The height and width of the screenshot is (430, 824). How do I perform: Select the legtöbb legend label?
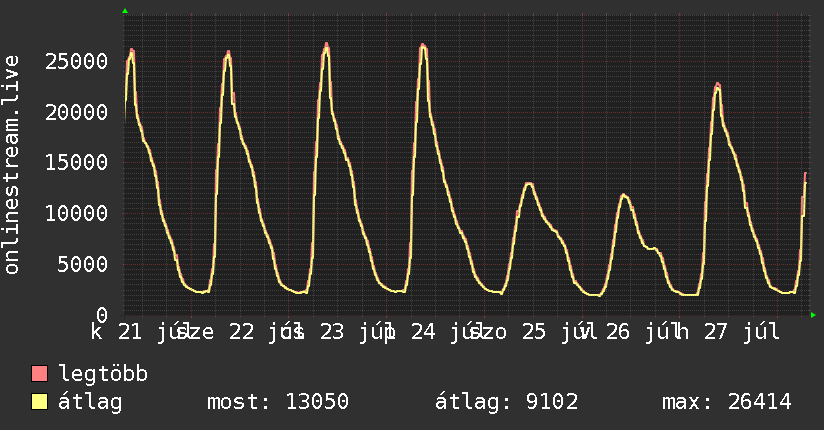pos(103,374)
